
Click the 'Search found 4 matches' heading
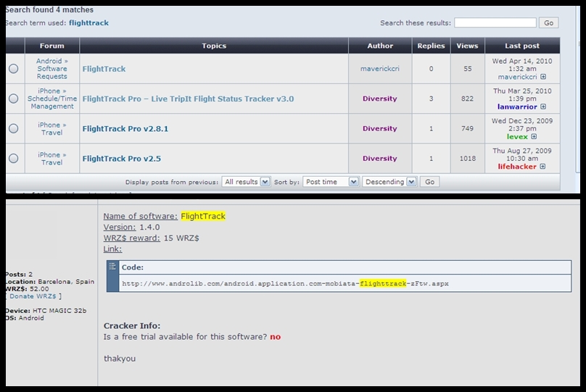[x=49, y=9]
